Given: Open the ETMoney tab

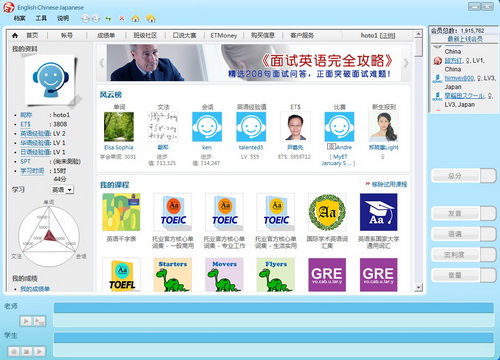Looking at the screenshot, I should pos(224,35).
